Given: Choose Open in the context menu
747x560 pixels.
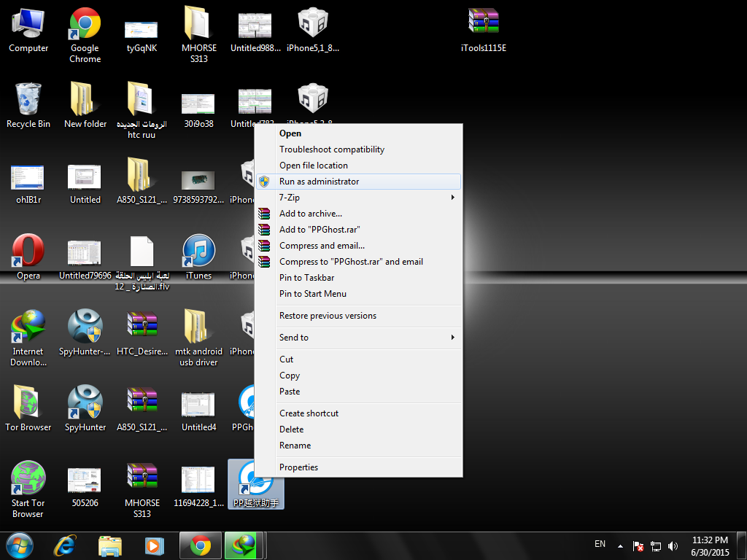Looking at the screenshot, I should coord(359,133).
